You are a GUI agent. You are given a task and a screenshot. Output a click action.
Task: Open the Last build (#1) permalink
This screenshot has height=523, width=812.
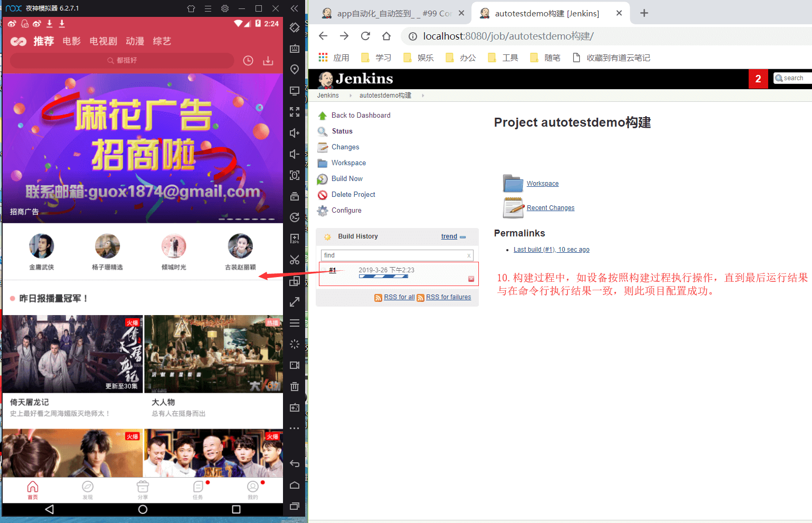(552, 250)
